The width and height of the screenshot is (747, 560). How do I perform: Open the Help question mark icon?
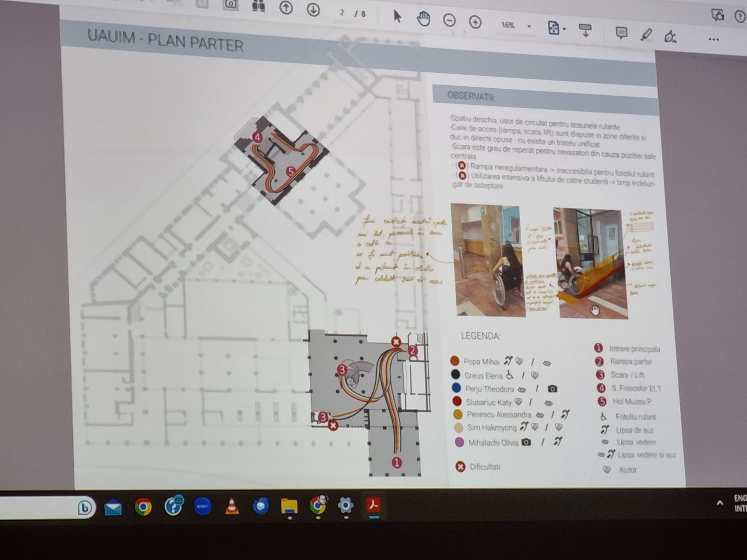point(740,17)
